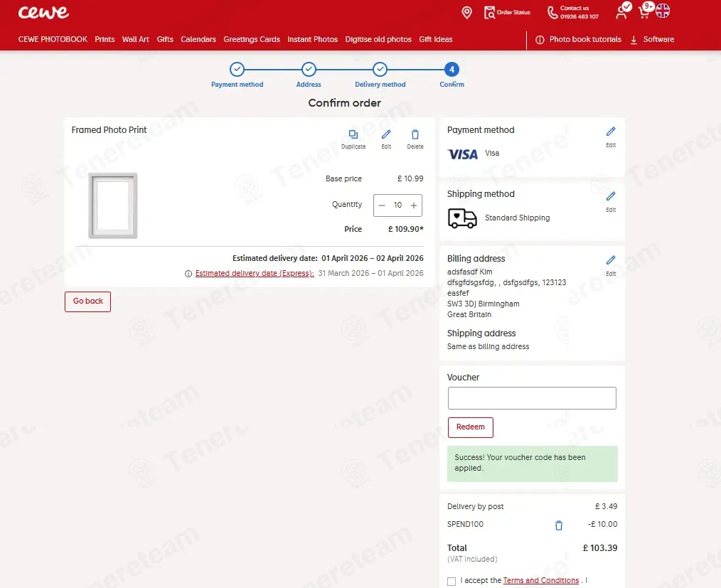Image resolution: width=721 pixels, height=588 pixels.
Task: Open the Prints menu
Action: click(105, 40)
